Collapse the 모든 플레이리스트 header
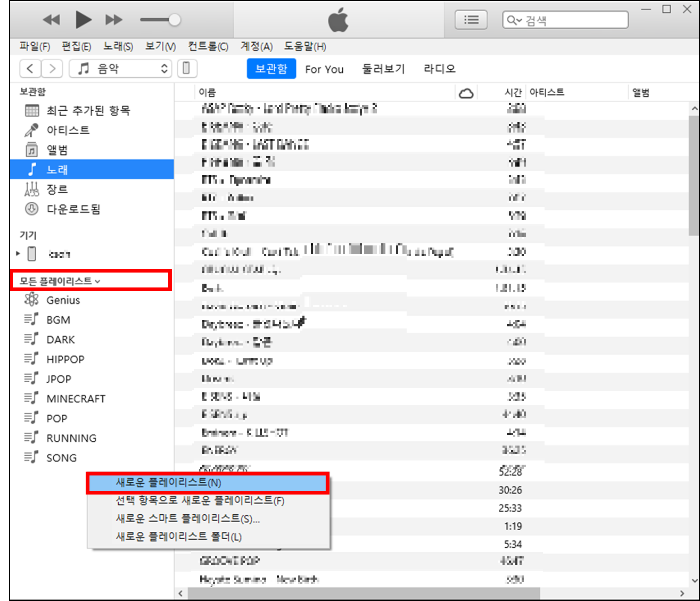 60,281
